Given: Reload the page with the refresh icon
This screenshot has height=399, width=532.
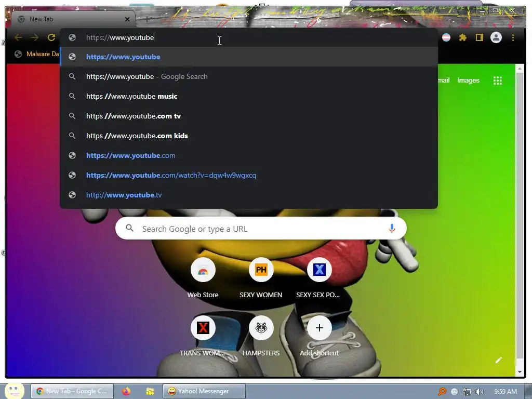Looking at the screenshot, I should pyautogui.click(x=51, y=37).
